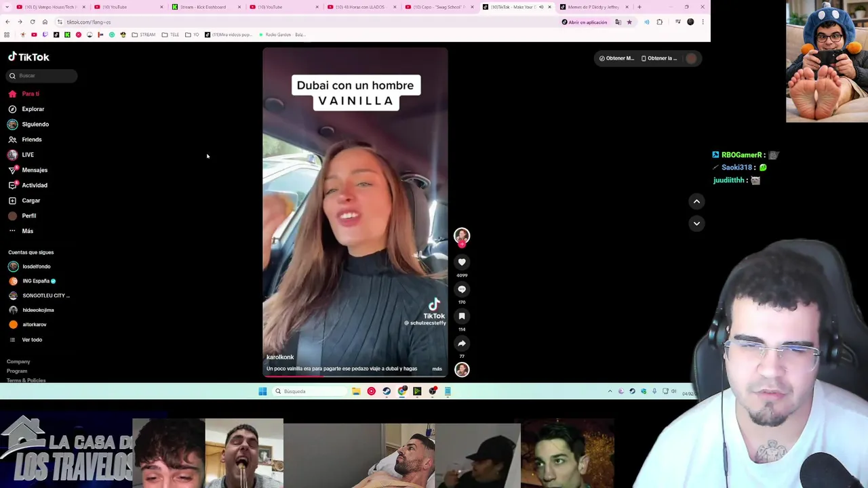Viewport: 868px width, 488px height.
Task: Click the tiktok.com address bar
Action: pyautogui.click(x=305, y=22)
